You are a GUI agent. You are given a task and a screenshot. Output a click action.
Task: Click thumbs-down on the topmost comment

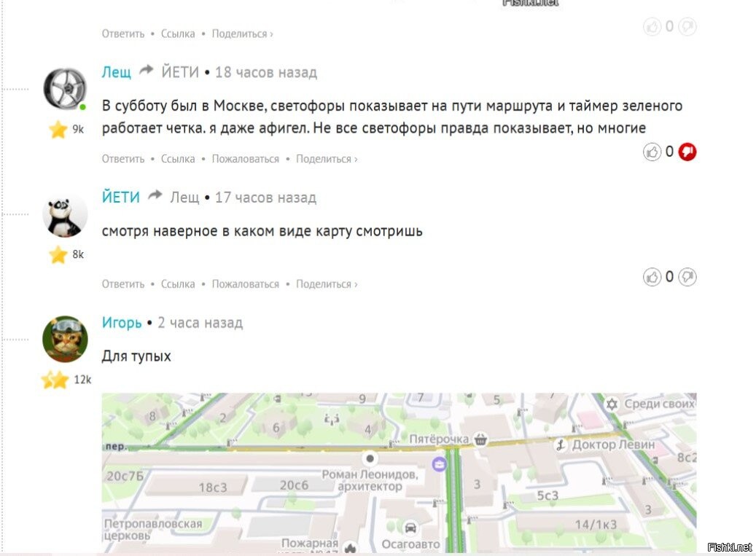687,26
